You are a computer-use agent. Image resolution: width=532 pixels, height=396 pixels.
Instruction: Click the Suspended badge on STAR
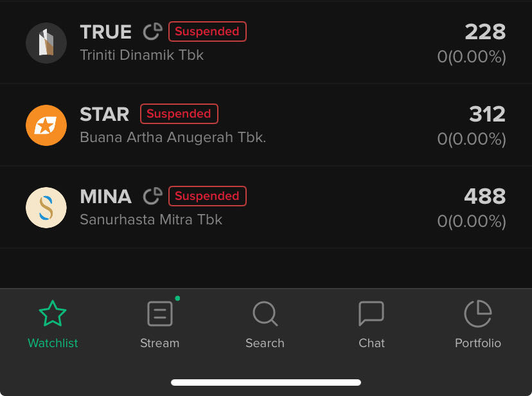click(179, 114)
